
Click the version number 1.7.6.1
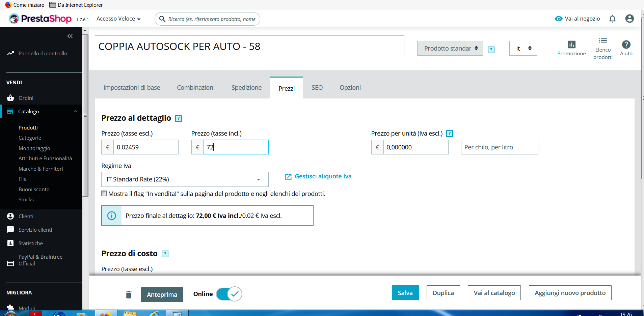tap(82, 20)
